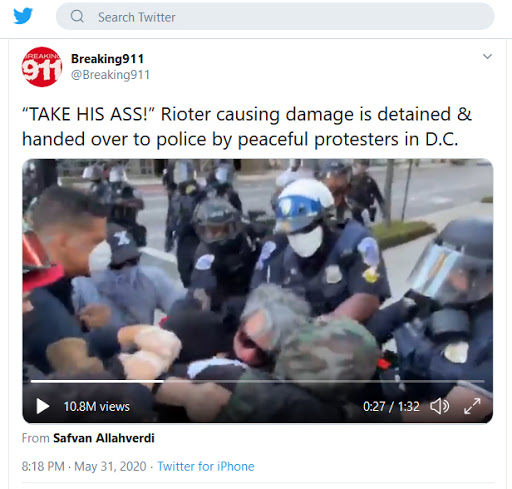Click the word From above the timestamp
The width and height of the screenshot is (512, 489).
(36, 438)
